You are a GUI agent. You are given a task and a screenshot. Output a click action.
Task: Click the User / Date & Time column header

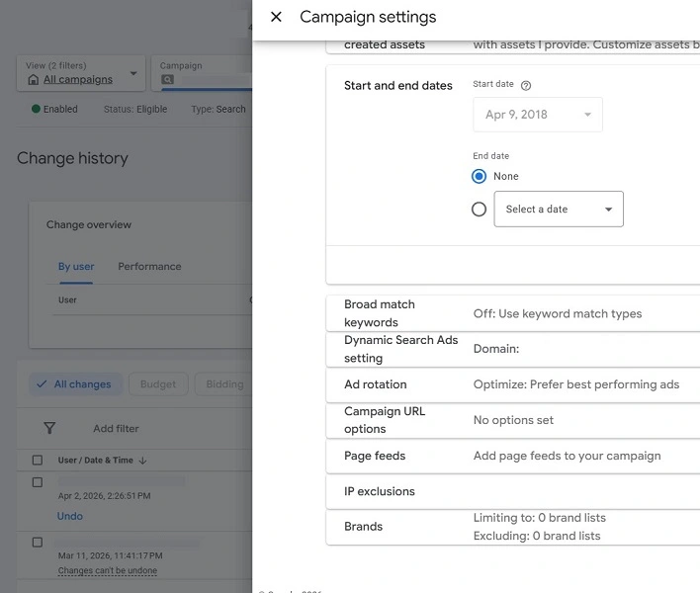click(96, 460)
